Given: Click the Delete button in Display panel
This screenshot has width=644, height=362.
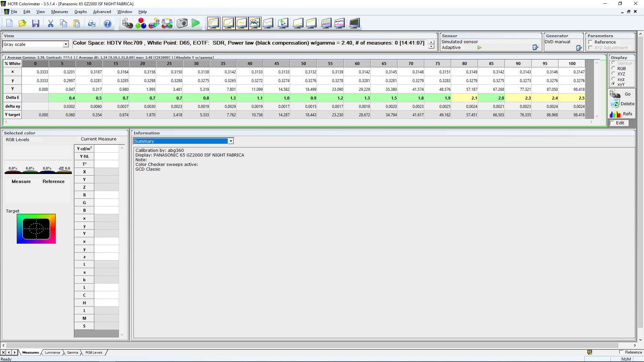Looking at the screenshot, I should 623,104.
